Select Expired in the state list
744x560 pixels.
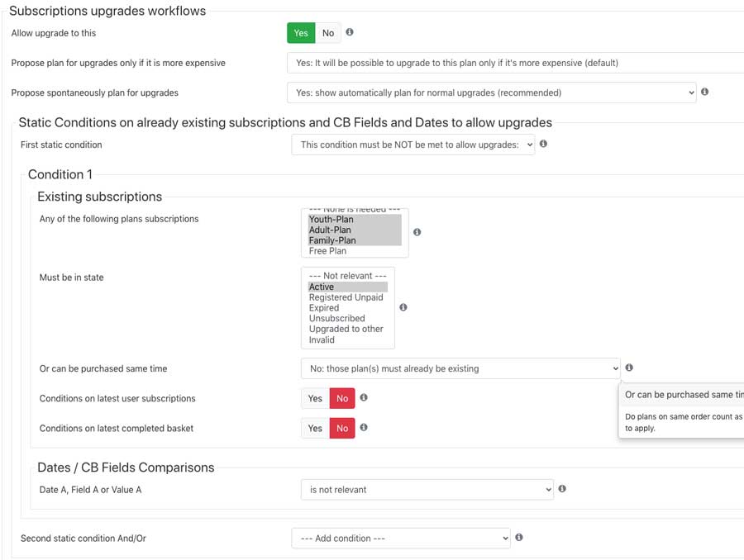pos(323,308)
